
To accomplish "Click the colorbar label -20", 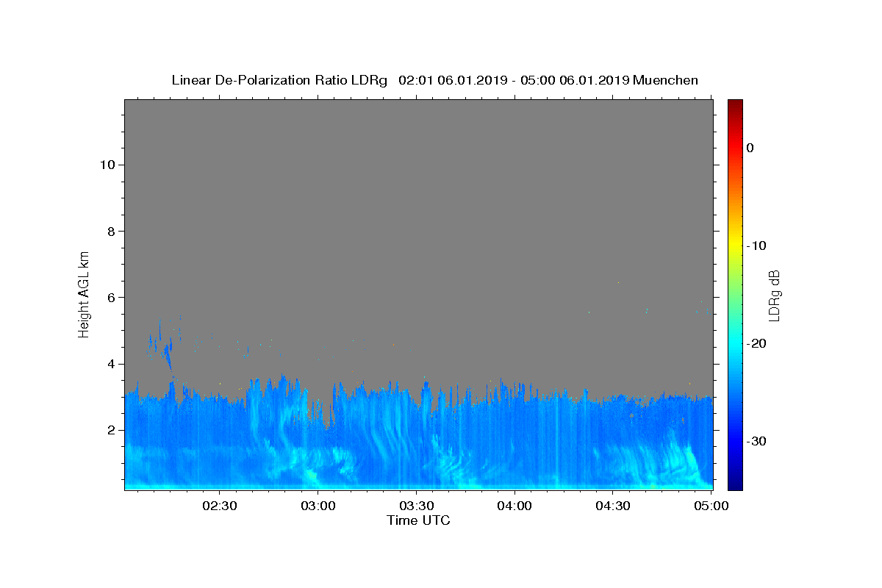I will pyautogui.click(x=757, y=343).
